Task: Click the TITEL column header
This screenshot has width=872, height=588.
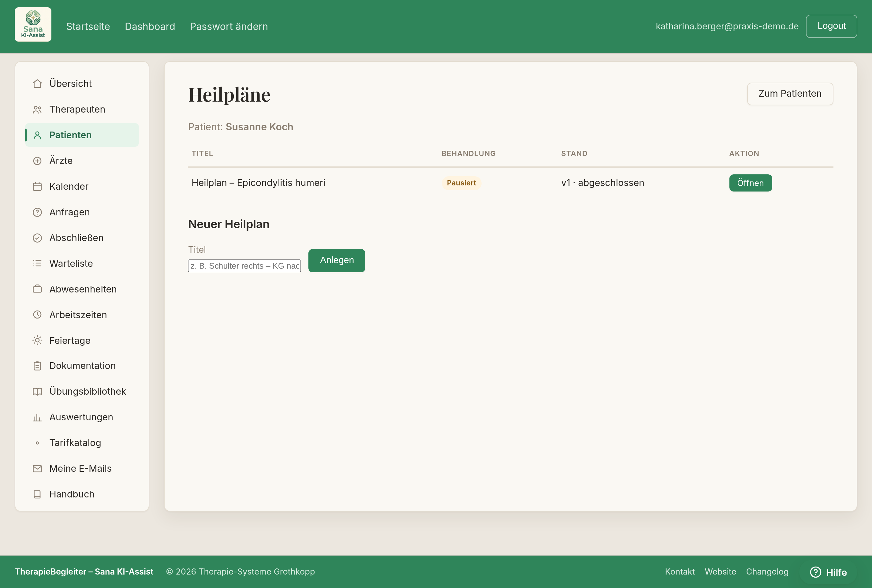Action: click(x=202, y=153)
